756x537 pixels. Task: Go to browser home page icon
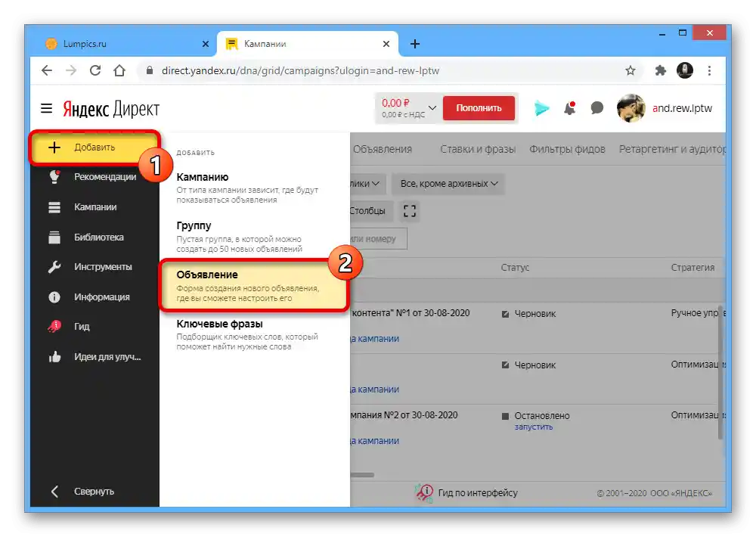(x=119, y=70)
